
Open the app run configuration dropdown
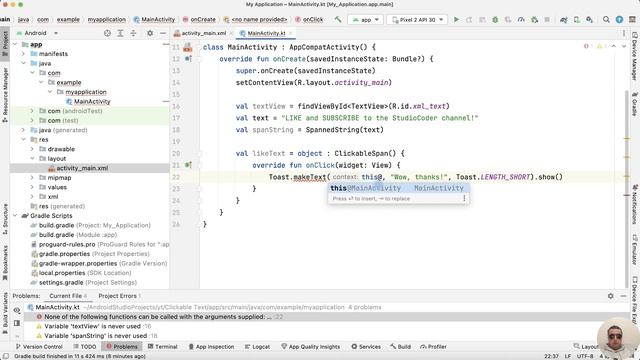coord(366,20)
